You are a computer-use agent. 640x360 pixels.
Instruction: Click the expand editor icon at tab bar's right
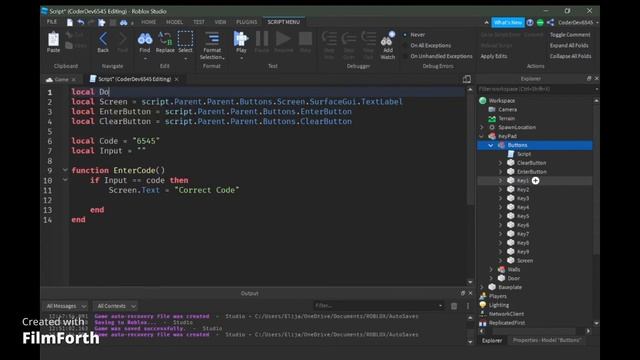467,79
